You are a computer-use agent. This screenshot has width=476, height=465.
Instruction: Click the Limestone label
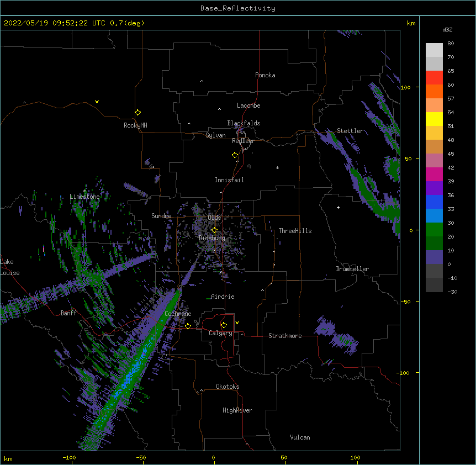tap(84, 197)
